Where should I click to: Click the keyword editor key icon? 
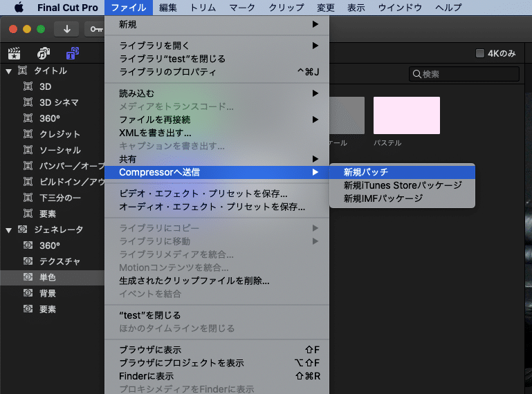[96, 30]
